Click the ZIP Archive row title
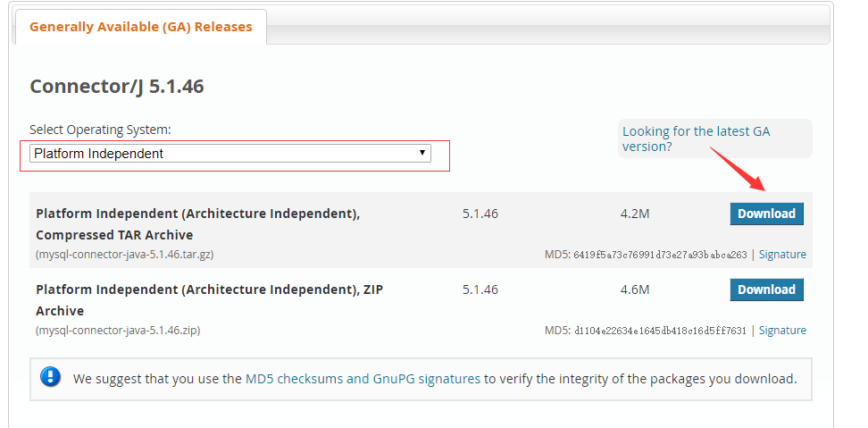868x428 pixels. coord(209,300)
